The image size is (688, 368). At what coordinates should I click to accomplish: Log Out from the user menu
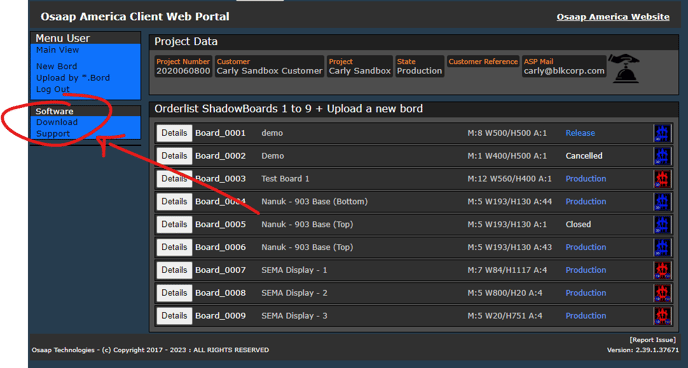[53, 89]
